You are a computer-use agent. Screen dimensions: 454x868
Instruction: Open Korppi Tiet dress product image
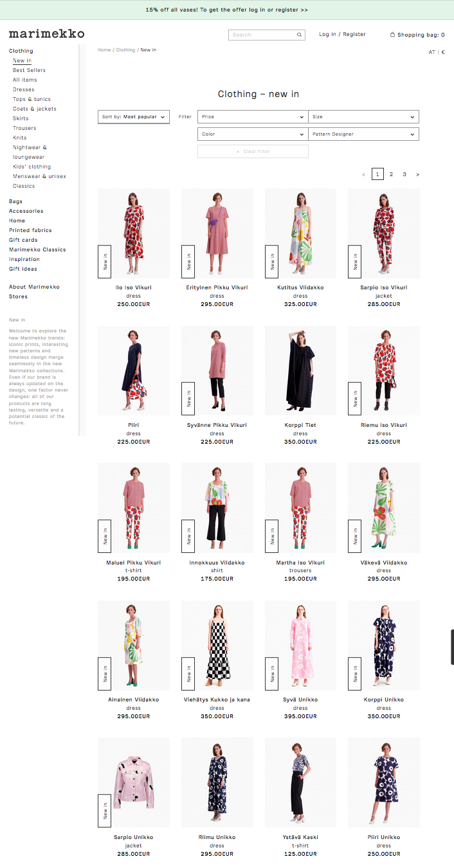(300, 371)
